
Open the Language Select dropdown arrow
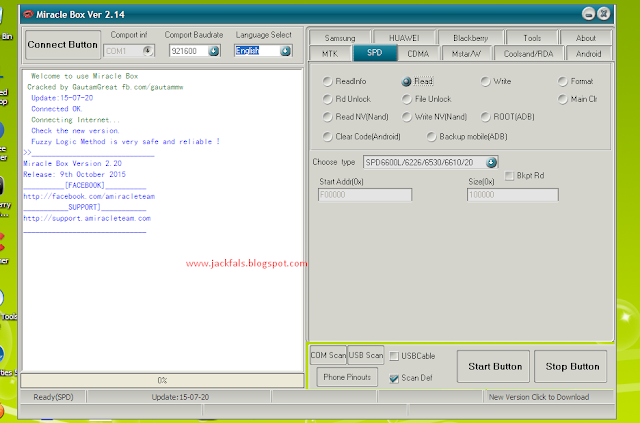[x=285, y=51]
